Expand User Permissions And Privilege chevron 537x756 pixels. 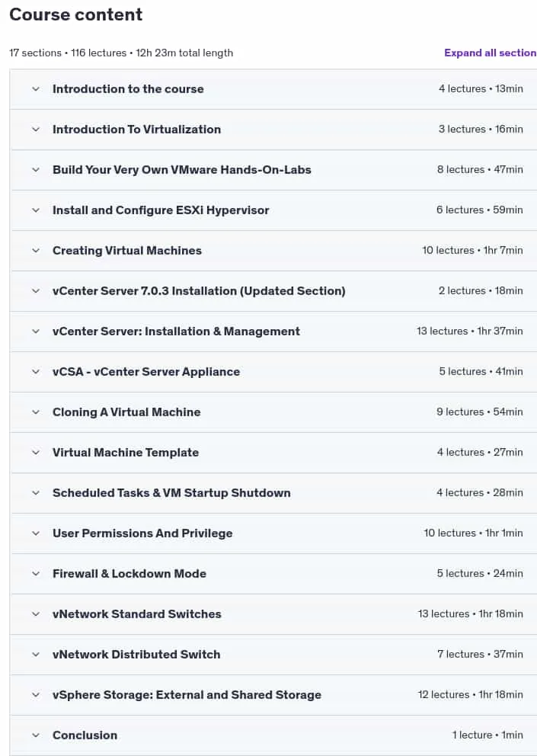coord(36,533)
